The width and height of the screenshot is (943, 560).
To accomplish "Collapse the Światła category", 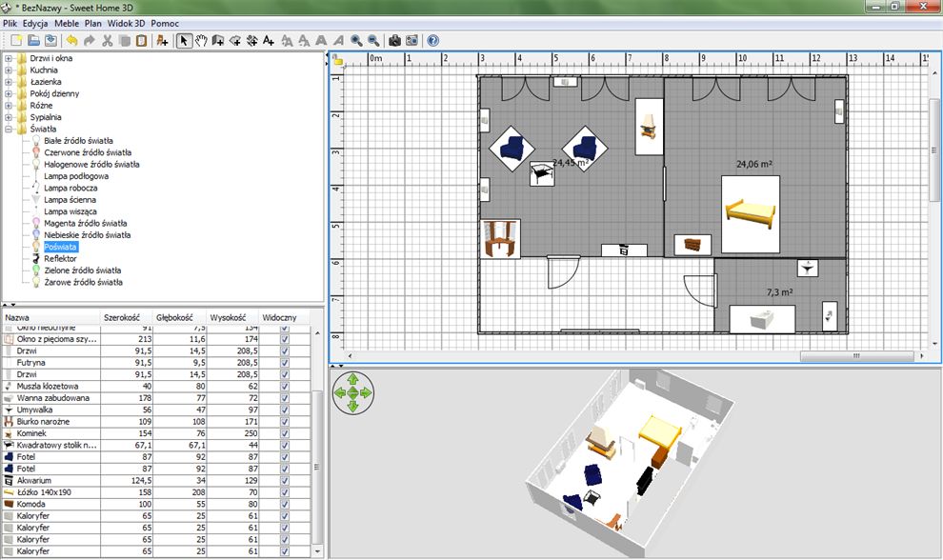I will pyautogui.click(x=10, y=128).
